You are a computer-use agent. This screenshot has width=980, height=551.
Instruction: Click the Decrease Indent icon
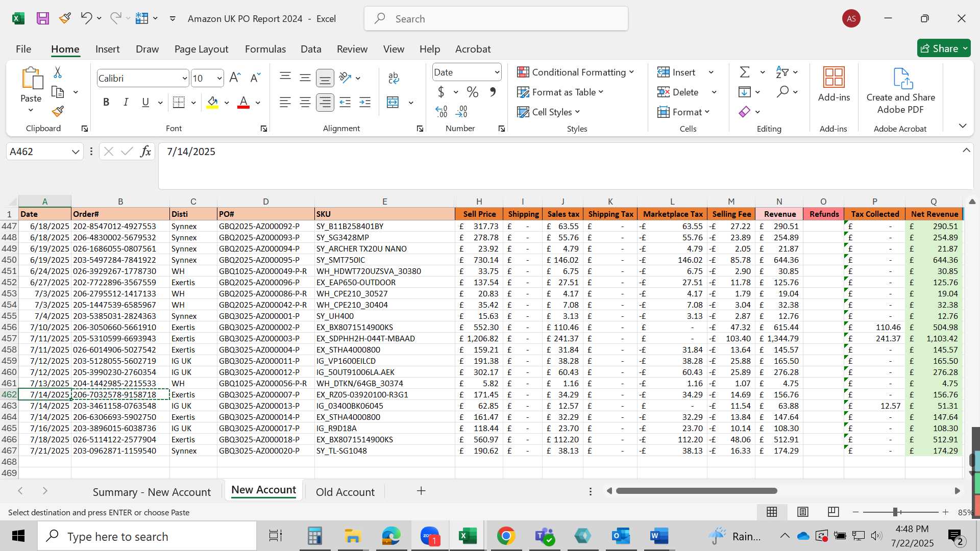click(x=345, y=103)
